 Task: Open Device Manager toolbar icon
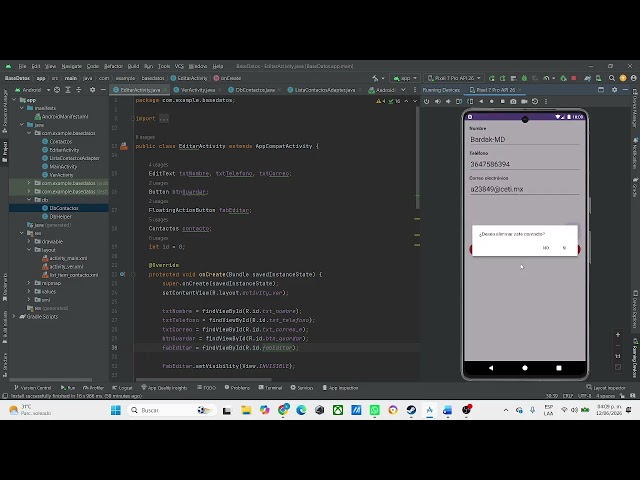(598, 78)
